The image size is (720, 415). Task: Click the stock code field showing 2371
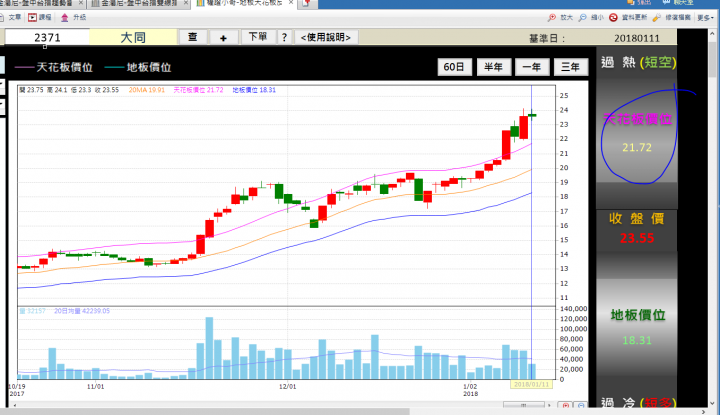click(x=47, y=37)
